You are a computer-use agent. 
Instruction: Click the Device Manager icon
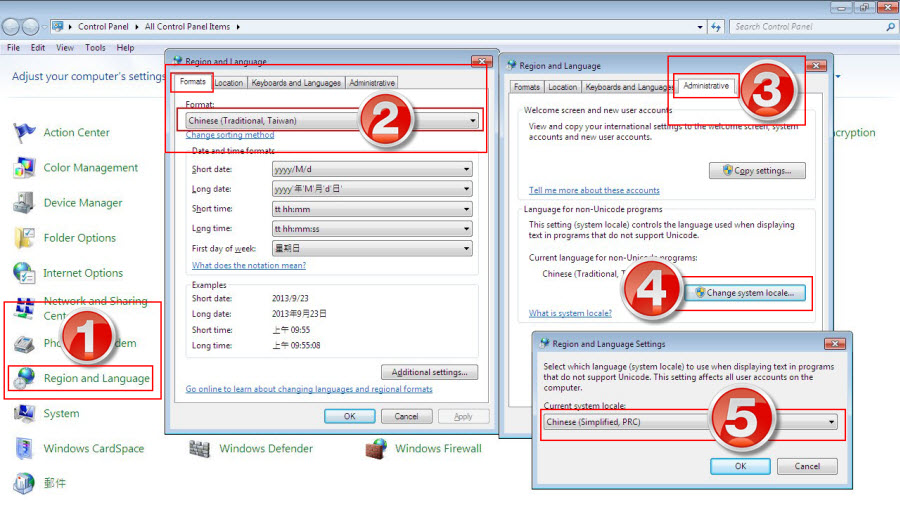[x=25, y=203]
